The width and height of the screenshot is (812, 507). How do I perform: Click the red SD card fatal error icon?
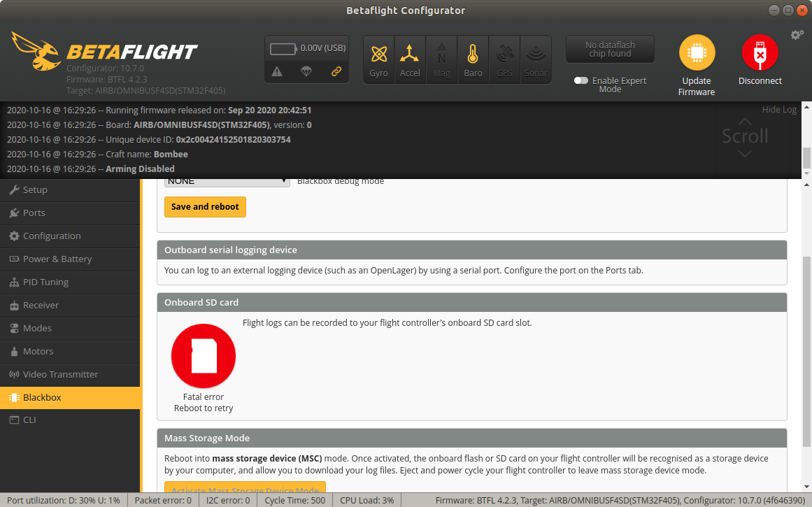coord(204,356)
